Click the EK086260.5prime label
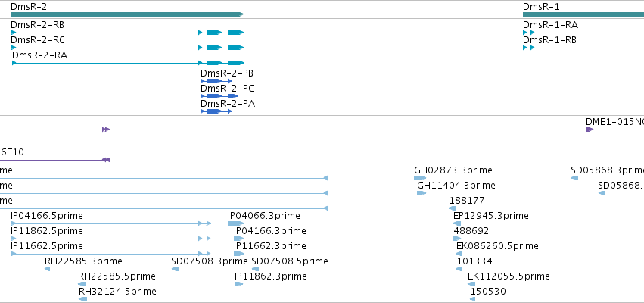The height and width of the screenshot is (303, 644). point(497,246)
